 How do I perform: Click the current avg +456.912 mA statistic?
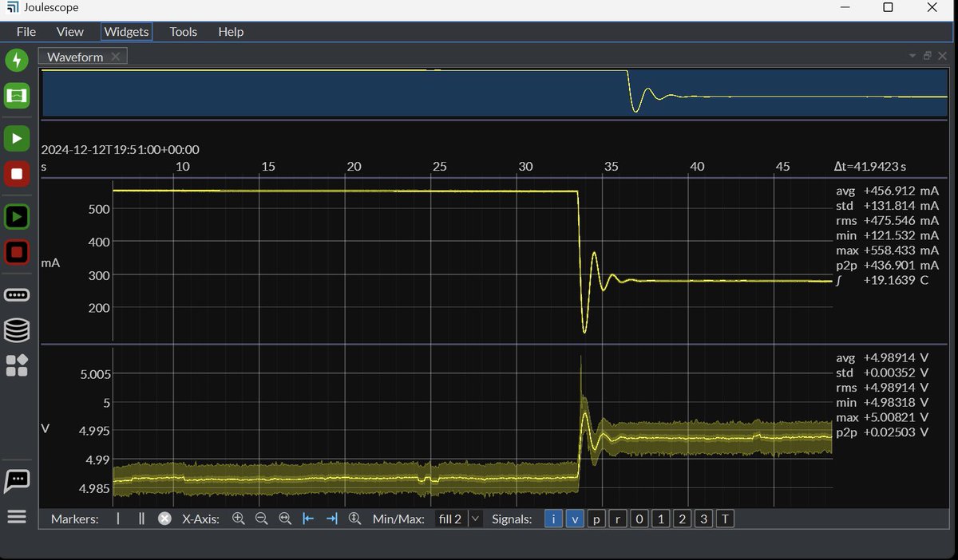click(887, 191)
